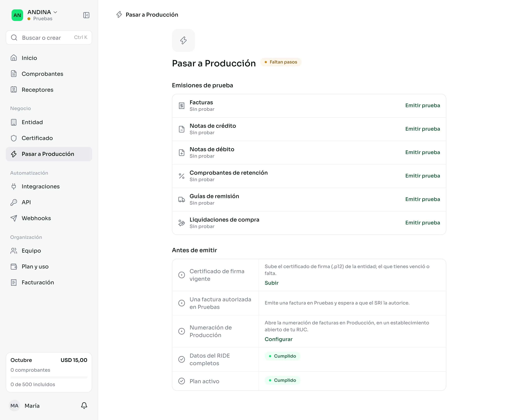Screen dimensions: 520x420
Task: Click the Integraciones plug icon
Action: pos(14,186)
